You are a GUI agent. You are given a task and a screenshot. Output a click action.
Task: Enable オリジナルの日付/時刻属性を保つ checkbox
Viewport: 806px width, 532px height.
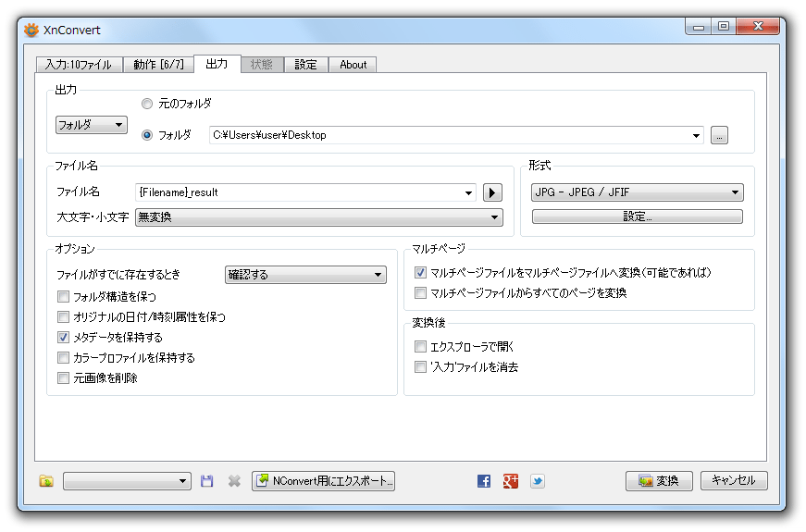(x=63, y=317)
